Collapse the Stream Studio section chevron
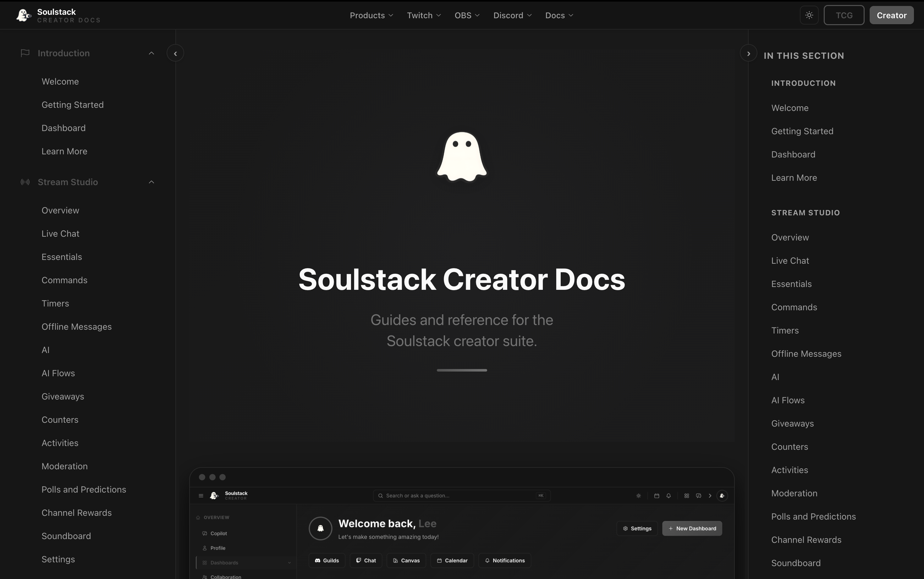 (x=151, y=182)
